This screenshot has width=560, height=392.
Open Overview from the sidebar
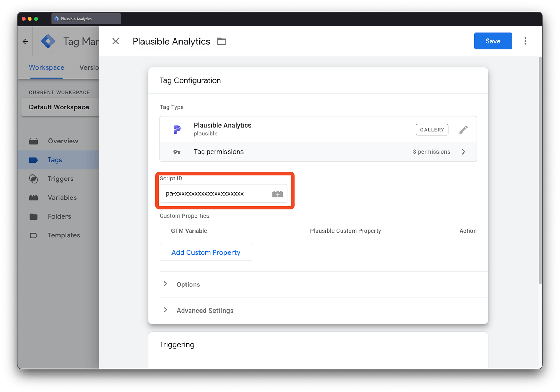[x=63, y=141]
